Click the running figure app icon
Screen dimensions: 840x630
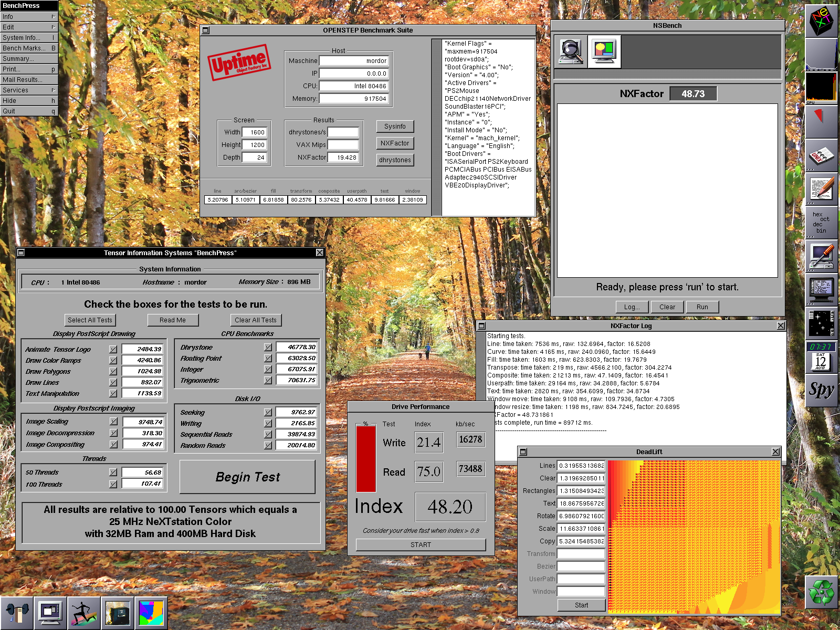point(84,613)
